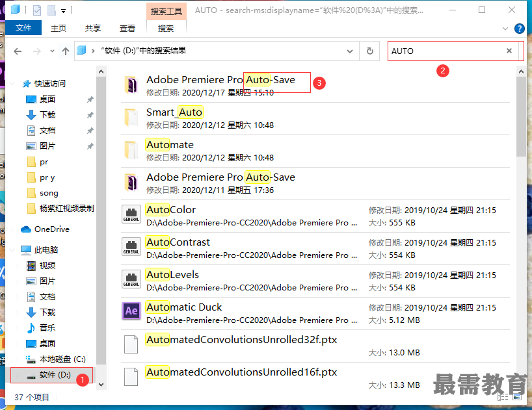Open 图片 under quick access
This screenshot has height=410, width=532.
(x=47, y=146)
